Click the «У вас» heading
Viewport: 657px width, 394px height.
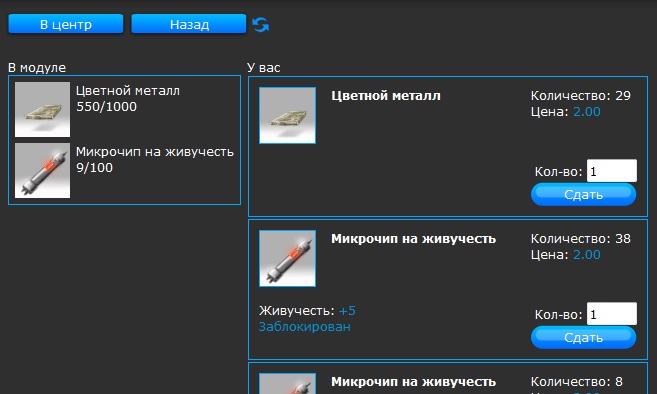[x=264, y=67]
